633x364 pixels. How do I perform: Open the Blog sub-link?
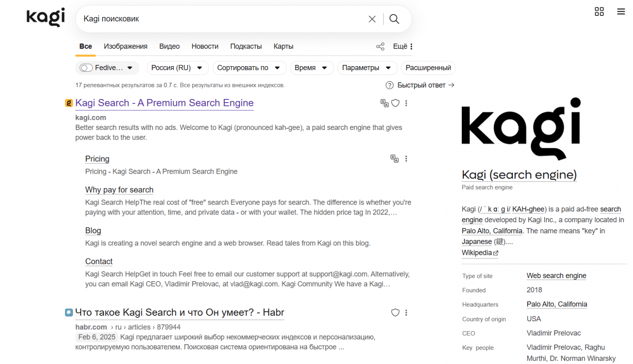click(x=93, y=230)
